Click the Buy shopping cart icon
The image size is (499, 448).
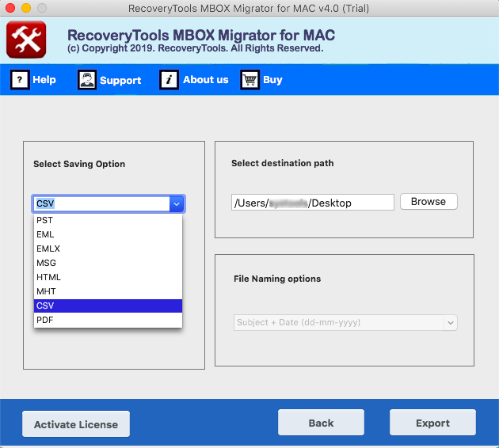[x=249, y=79]
